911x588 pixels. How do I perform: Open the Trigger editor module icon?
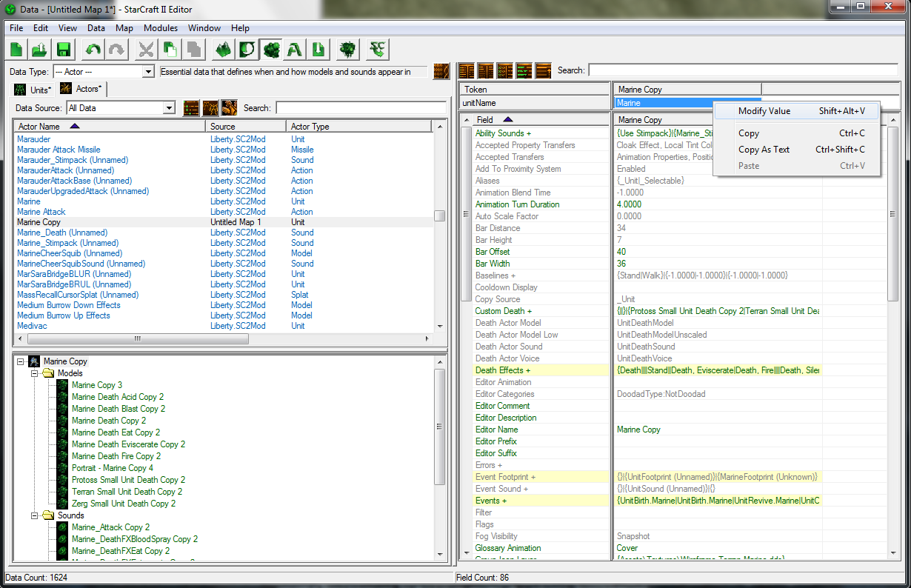[247, 50]
